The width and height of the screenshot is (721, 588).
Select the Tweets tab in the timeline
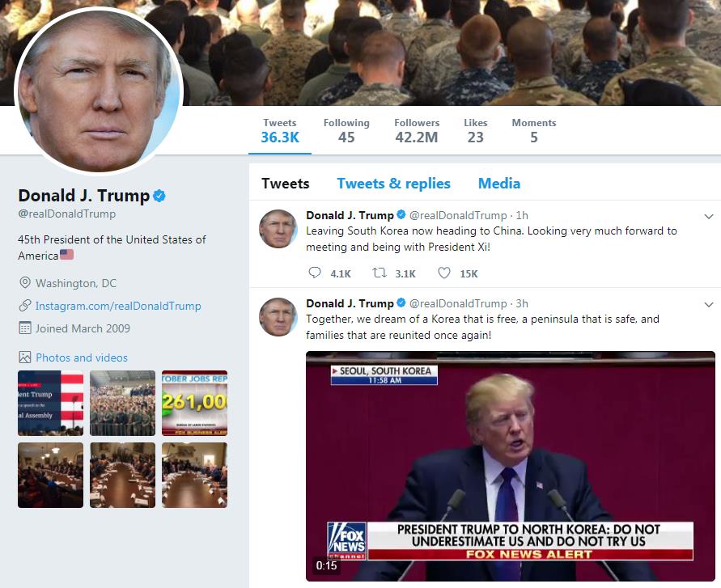pyautogui.click(x=286, y=184)
